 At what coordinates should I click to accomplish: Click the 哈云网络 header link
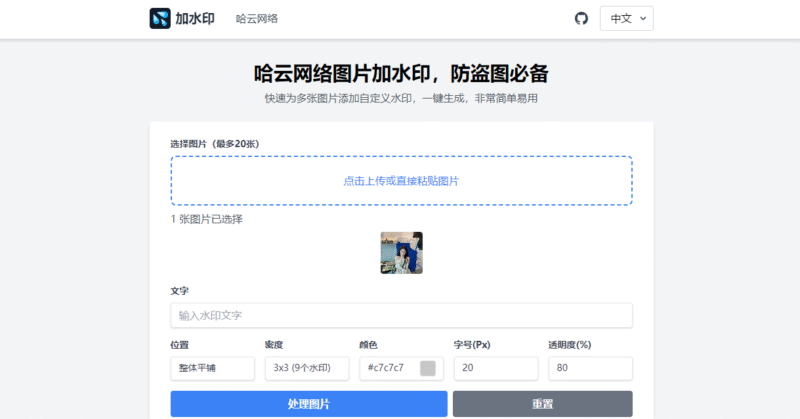click(x=257, y=19)
